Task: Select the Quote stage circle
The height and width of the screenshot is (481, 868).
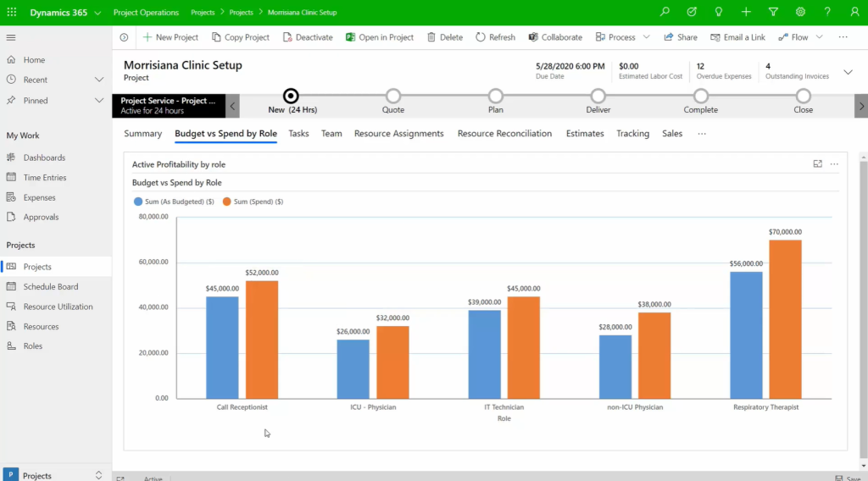Action: [x=393, y=97]
